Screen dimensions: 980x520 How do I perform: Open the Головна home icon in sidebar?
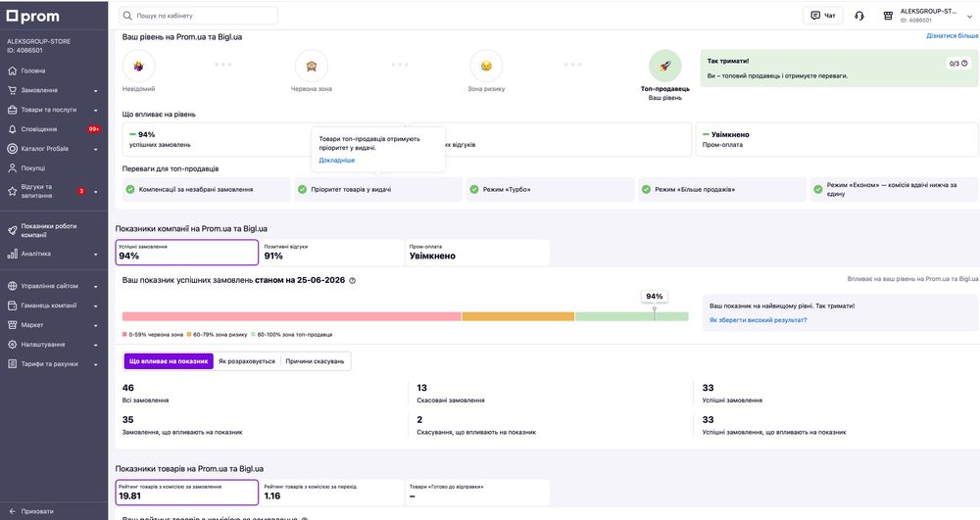(x=12, y=71)
